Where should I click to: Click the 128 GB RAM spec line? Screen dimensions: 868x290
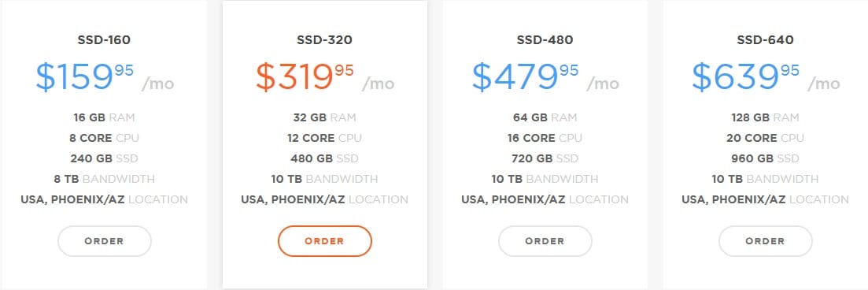[765, 117]
